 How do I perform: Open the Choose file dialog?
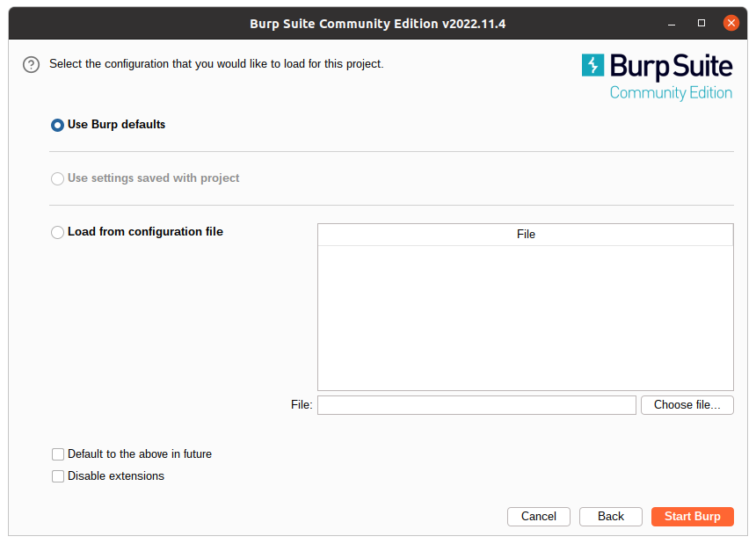click(687, 405)
